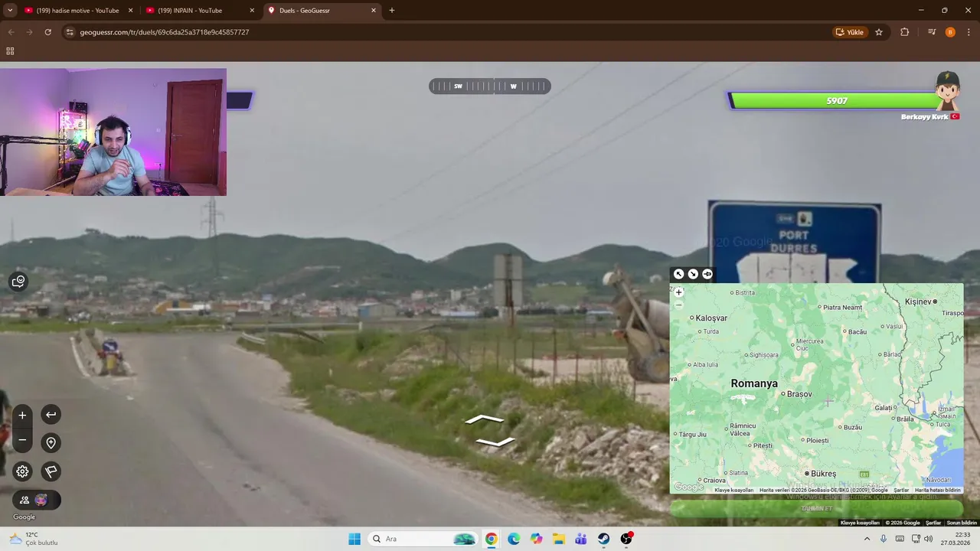Open the clock showing 22:33

[955, 539]
